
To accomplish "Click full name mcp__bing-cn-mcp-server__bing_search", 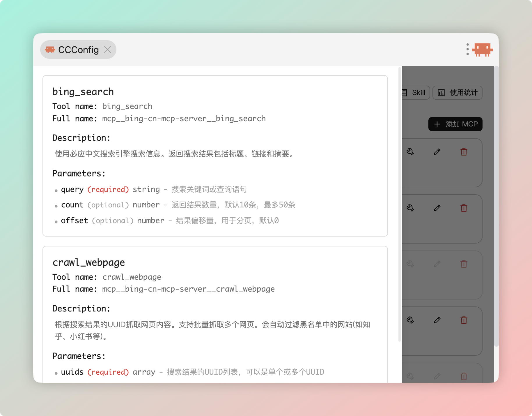I will (184, 119).
